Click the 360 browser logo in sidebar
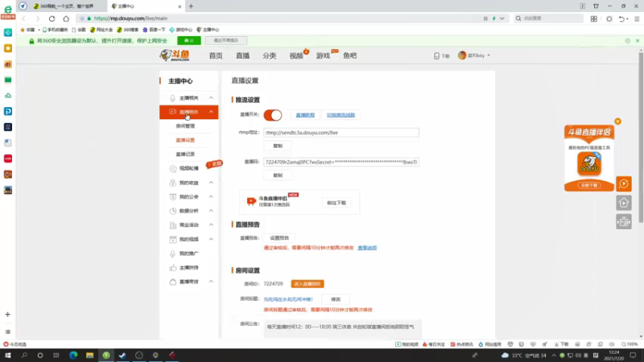 [x=8, y=10]
